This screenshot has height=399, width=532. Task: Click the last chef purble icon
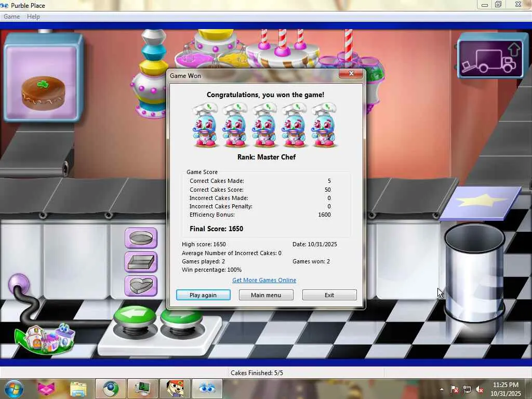tap(324, 125)
